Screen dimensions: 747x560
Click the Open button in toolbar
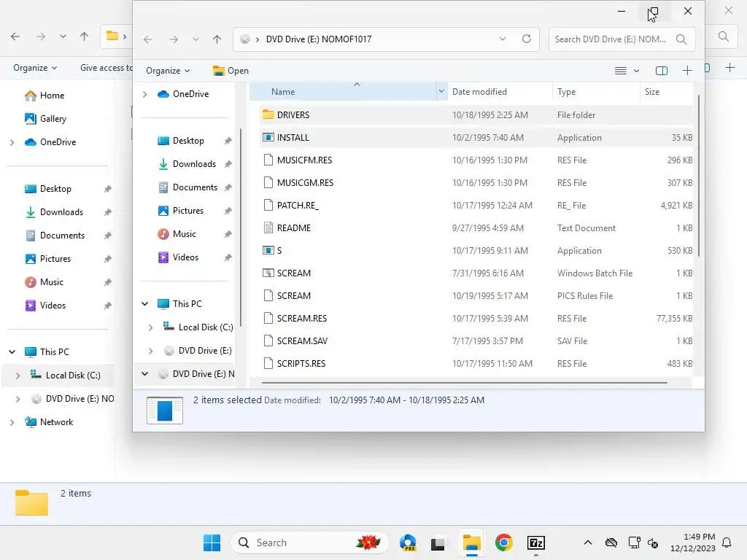[x=231, y=71]
